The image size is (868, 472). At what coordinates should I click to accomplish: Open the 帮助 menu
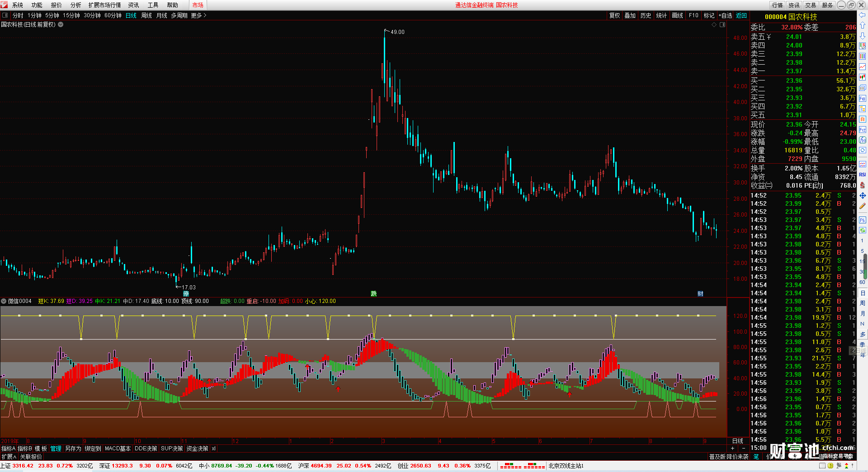tap(173, 5)
